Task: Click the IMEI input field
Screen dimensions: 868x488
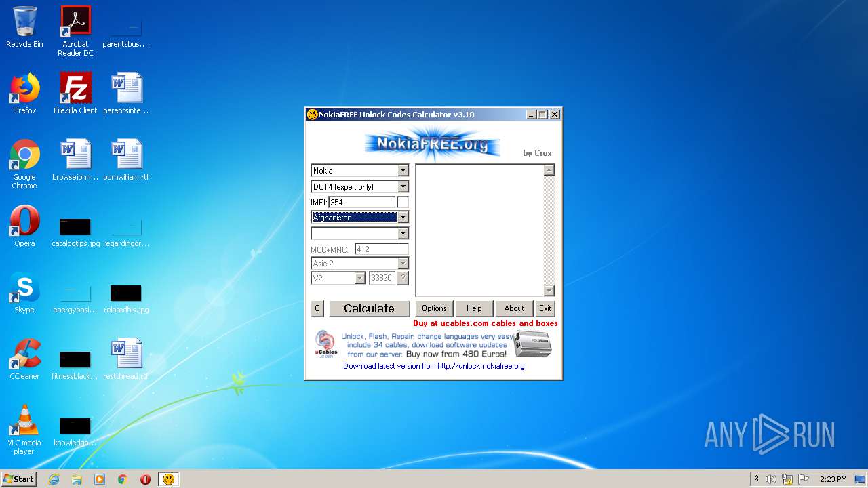Action: [361, 203]
